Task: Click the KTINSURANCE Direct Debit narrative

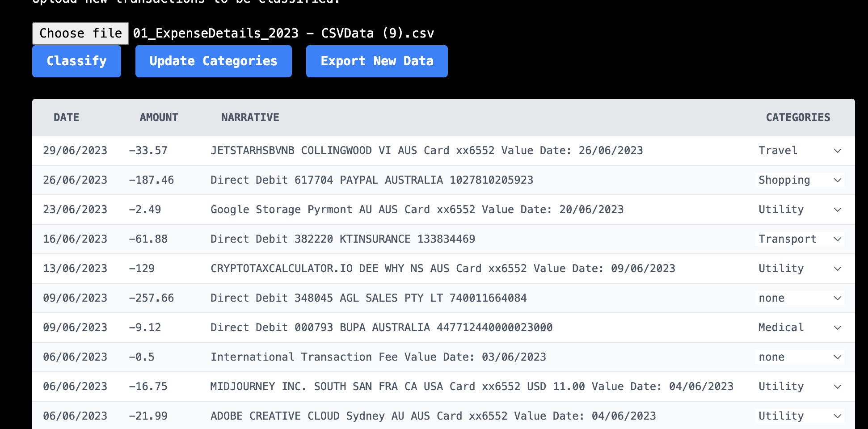Action: [343, 239]
